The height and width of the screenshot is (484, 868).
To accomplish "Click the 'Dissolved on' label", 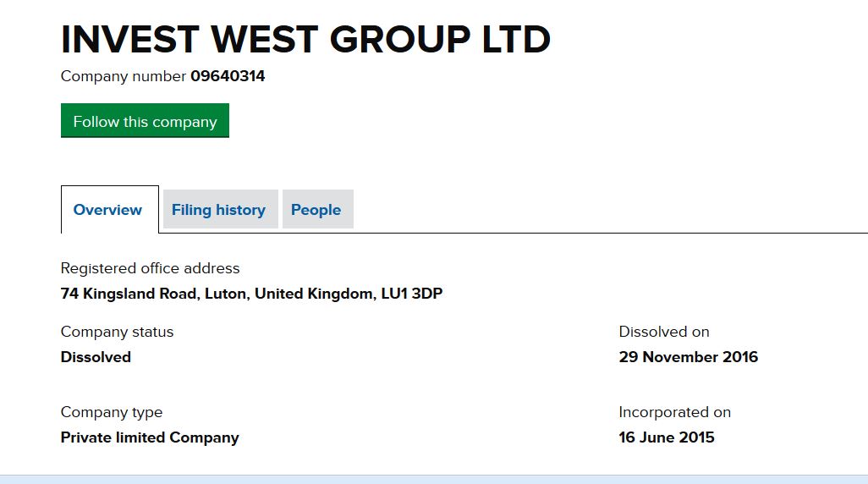I will [x=663, y=332].
